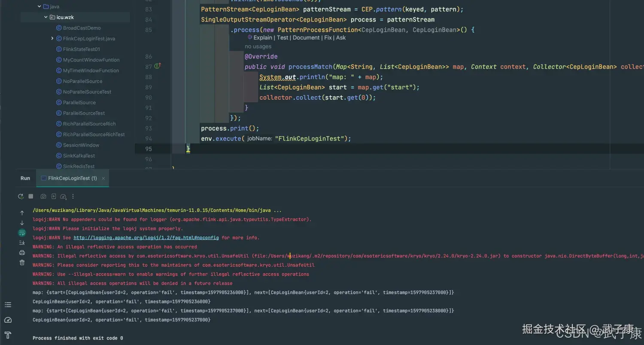Viewport: 644px width, 345px height.
Task: Open RichParallelSourceRich class
Action: click(x=89, y=124)
